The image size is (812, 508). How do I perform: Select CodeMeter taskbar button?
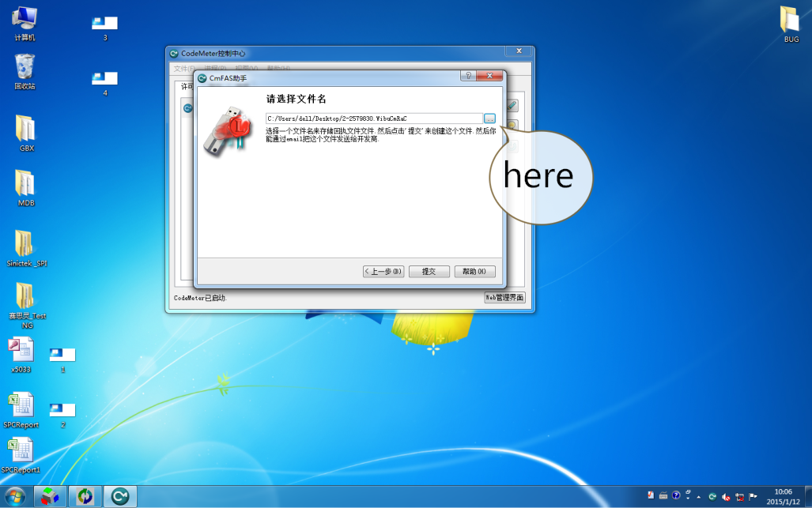120,495
